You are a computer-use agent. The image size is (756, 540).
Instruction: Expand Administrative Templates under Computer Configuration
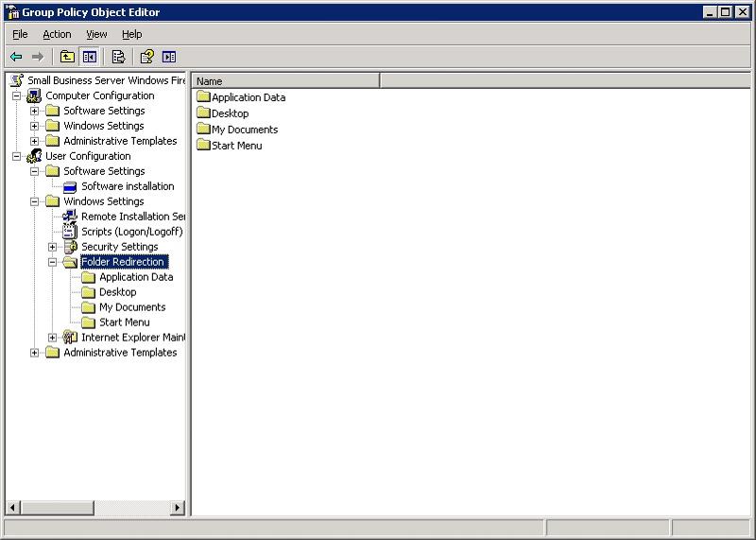tap(34, 142)
